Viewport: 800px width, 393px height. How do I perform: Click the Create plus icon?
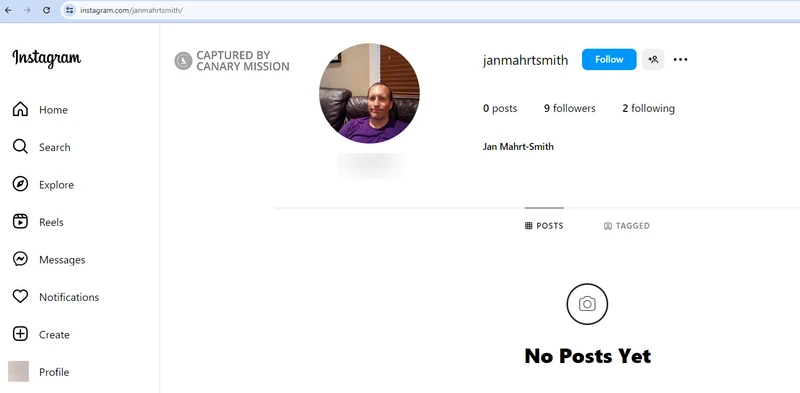coord(20,334)
